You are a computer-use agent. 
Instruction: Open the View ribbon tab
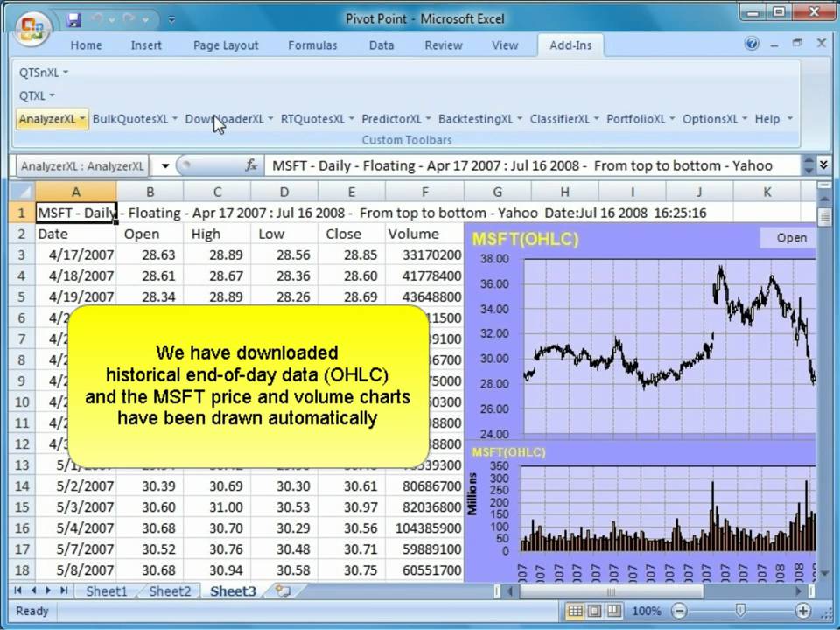pyautogui.click(x=505, y=45)
